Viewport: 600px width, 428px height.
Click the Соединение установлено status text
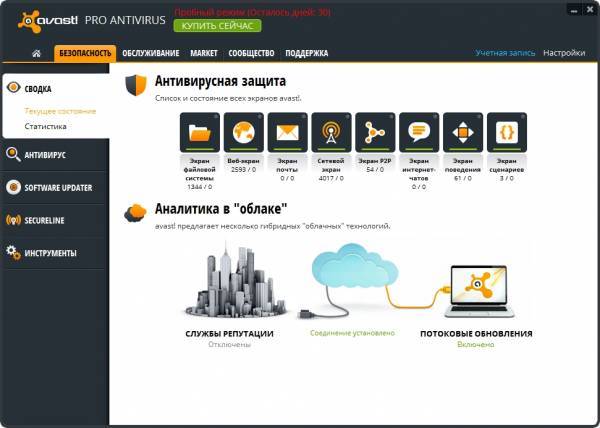[352, 333]
